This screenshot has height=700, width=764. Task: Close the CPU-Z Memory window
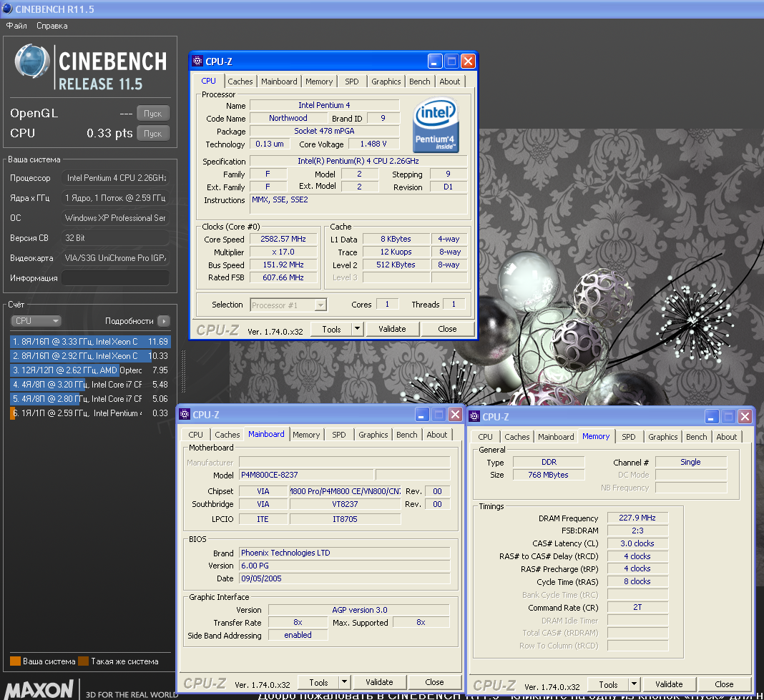tap(745, 416)
